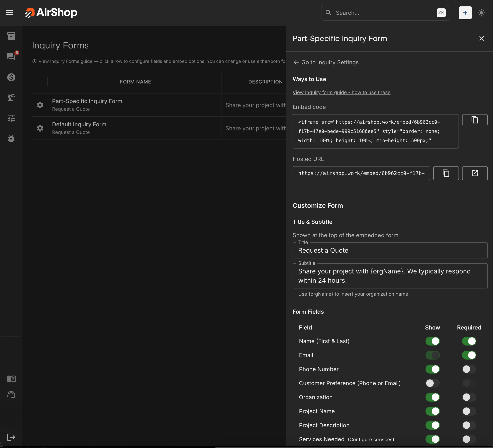Open the messages icon with badge 6
This screenshot has height=448, width=493.
11,57
